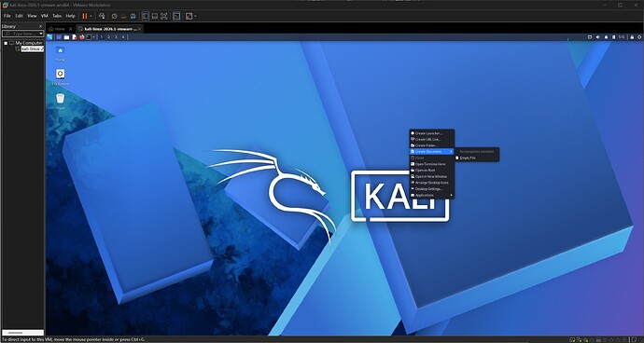Open the power options dropdown beside pause
Screen dimensions: 644x343
coord(91,16)
